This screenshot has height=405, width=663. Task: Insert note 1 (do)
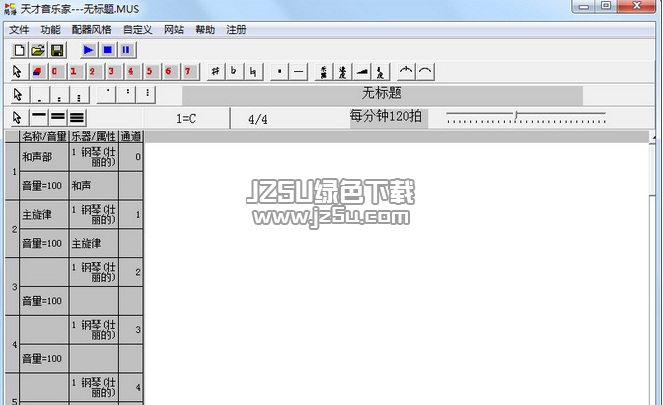[74, 71]
